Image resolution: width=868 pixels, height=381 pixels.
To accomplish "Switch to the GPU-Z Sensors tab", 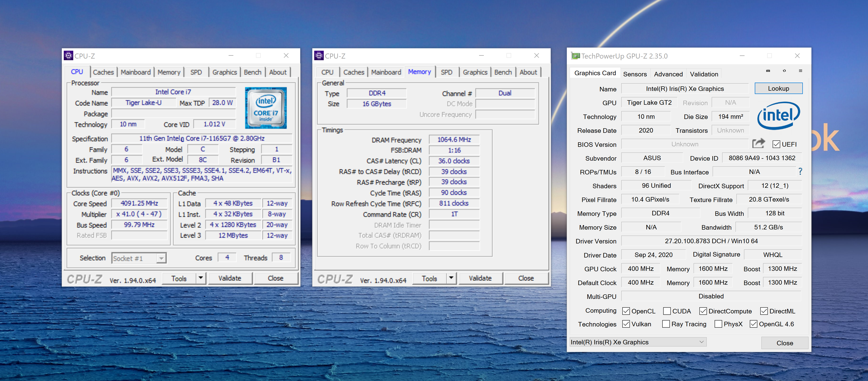I will click(x=635, y=74).
